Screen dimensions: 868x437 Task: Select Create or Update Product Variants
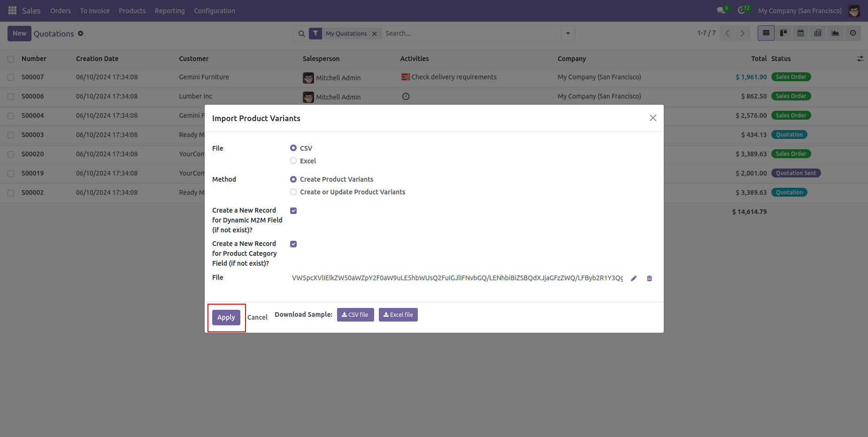coord(293,192)
